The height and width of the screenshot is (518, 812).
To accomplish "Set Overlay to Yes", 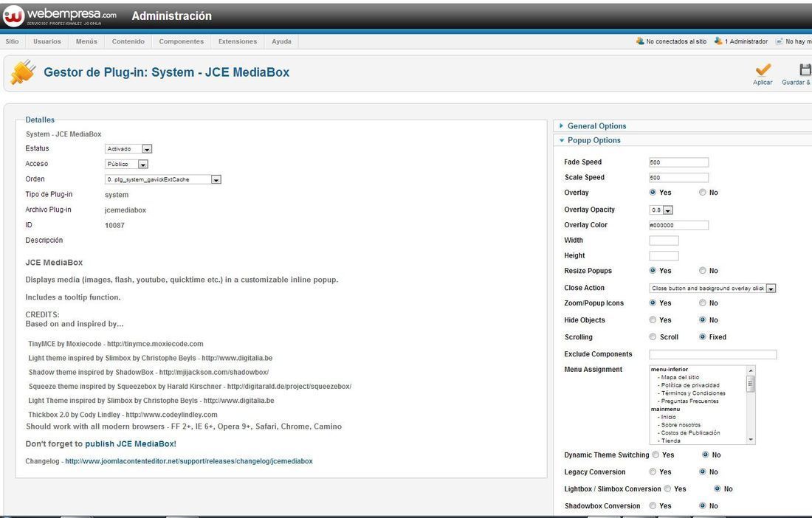I will click(653, 192).
